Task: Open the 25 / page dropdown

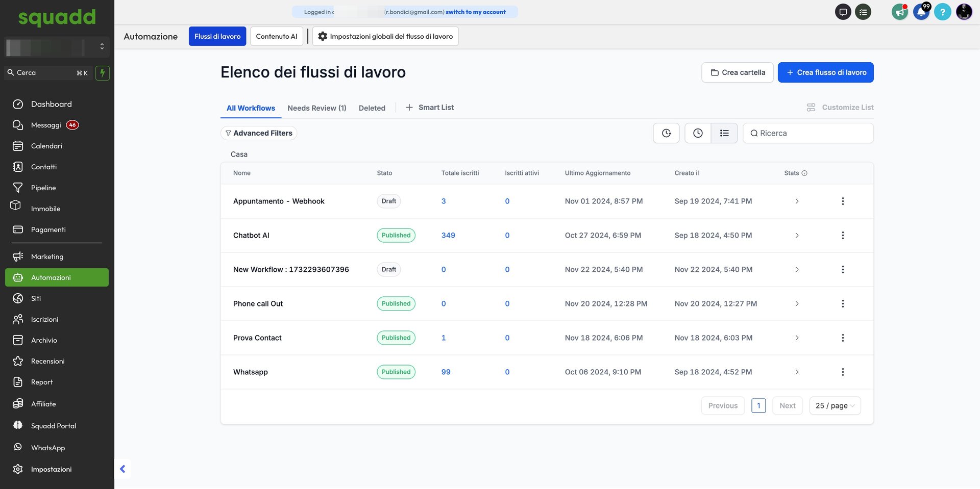Action: [835, 406]
